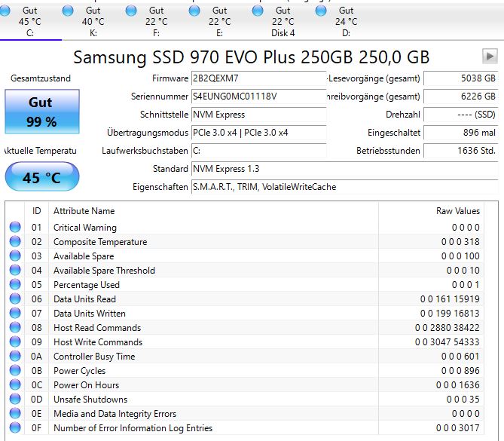The height and width of the screenshot is (441, 504).
Task: Select Number of Error Information Log Entries name
Action: [x=133, y=428]
